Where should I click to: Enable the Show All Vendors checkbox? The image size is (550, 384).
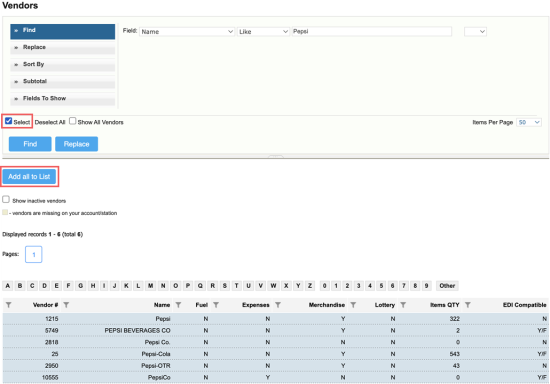click(x=72, y=121)
